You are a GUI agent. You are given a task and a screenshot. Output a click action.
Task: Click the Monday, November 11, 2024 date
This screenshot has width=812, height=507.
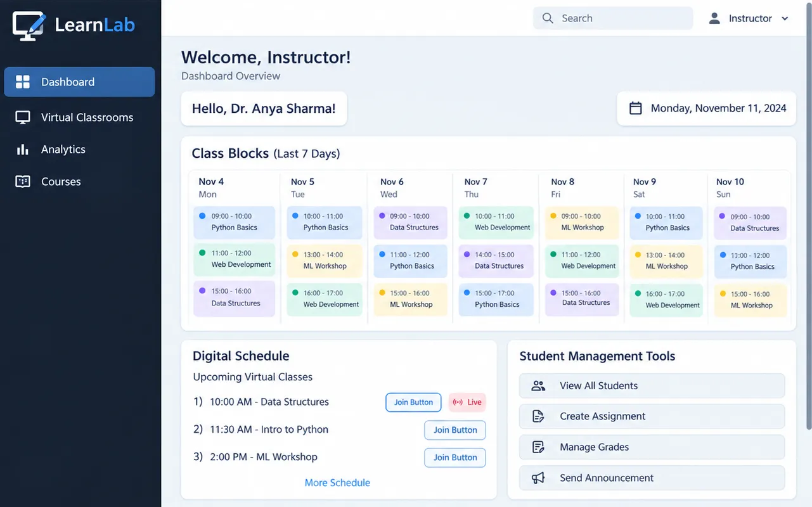(719, 108)
